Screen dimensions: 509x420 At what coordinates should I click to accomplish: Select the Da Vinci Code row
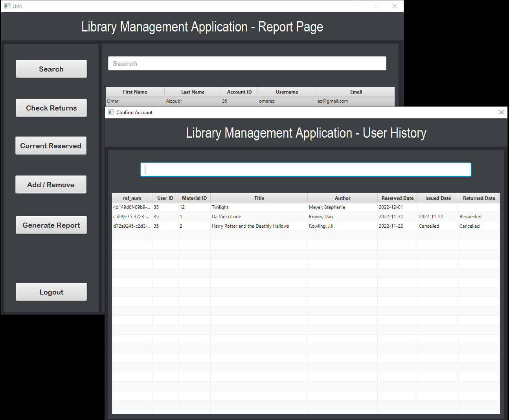pos(259,216)
